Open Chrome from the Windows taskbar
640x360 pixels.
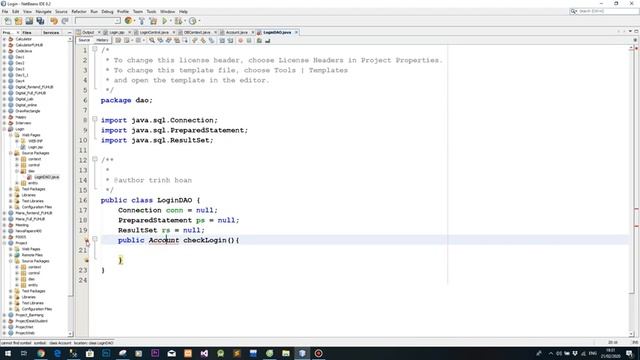pos(41,353)
